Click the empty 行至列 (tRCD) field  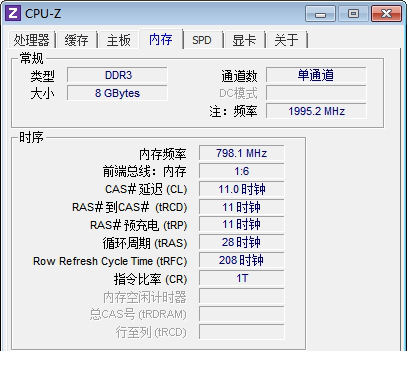point(242,332)
